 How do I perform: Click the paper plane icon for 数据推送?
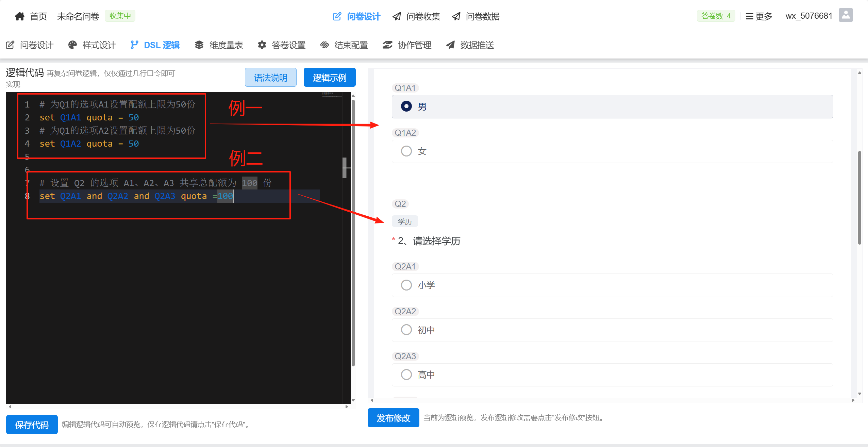pyautogui.click(x=450, y=45)
